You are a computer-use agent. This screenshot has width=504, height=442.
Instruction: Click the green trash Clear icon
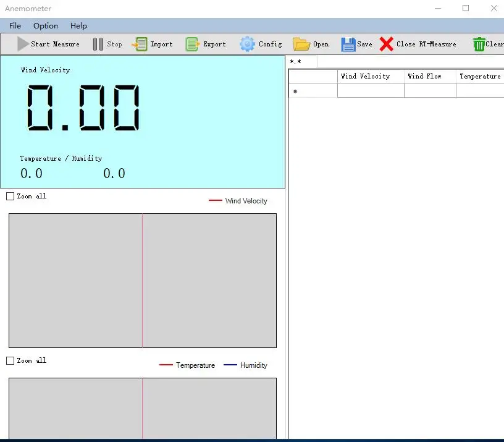coord(479,44)
